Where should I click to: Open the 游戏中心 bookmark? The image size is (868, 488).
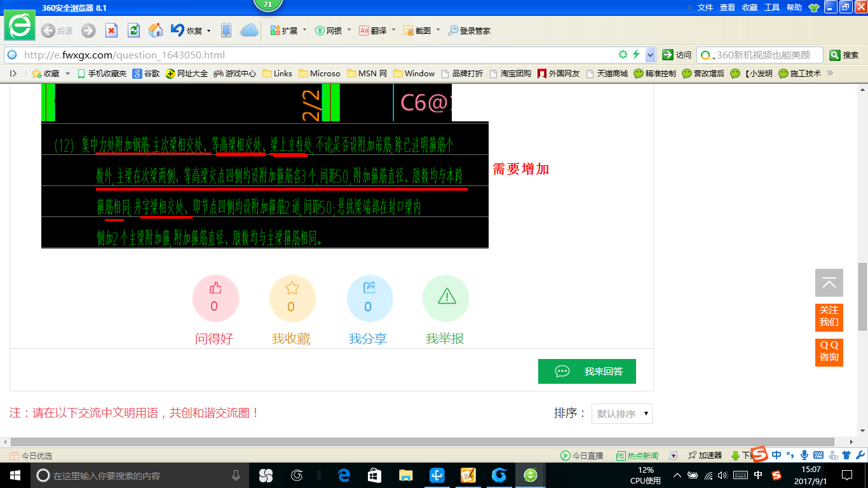(x=235, y=74)
